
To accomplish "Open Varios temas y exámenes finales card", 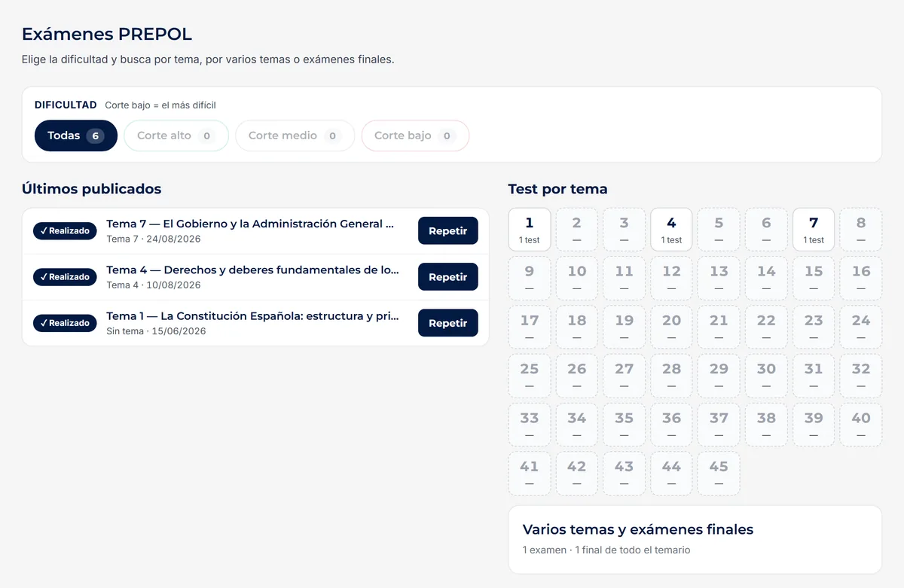I will (x=695, y=540).
